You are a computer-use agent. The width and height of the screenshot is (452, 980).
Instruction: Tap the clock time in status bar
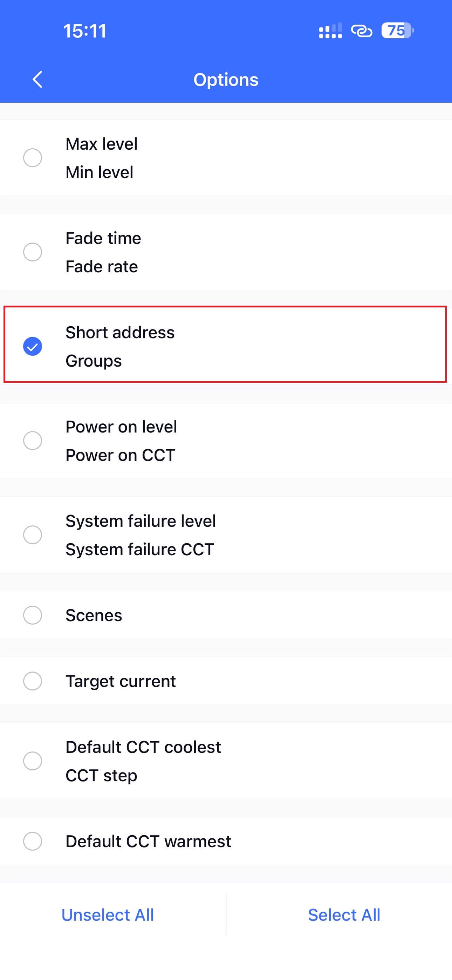84,31
